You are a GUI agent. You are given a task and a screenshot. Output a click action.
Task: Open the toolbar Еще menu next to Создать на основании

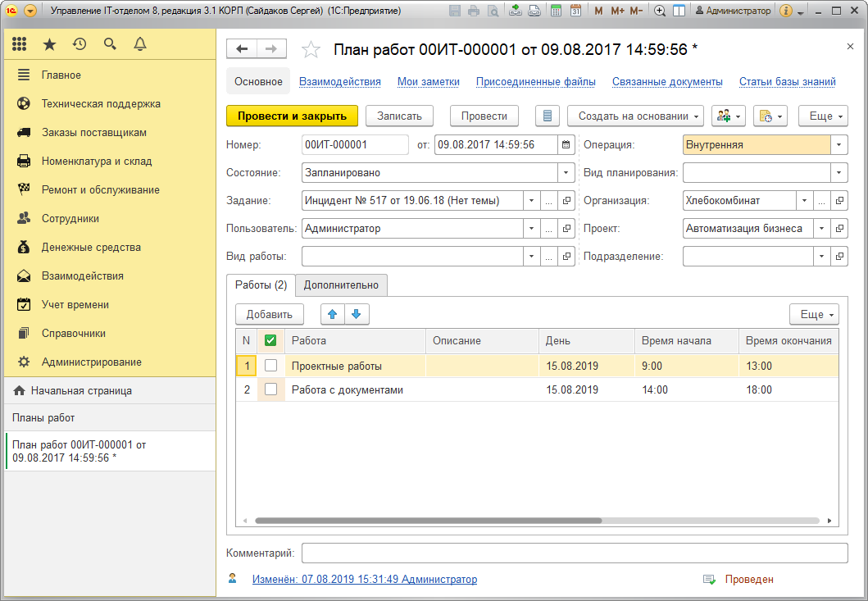(x=823, y=116)
